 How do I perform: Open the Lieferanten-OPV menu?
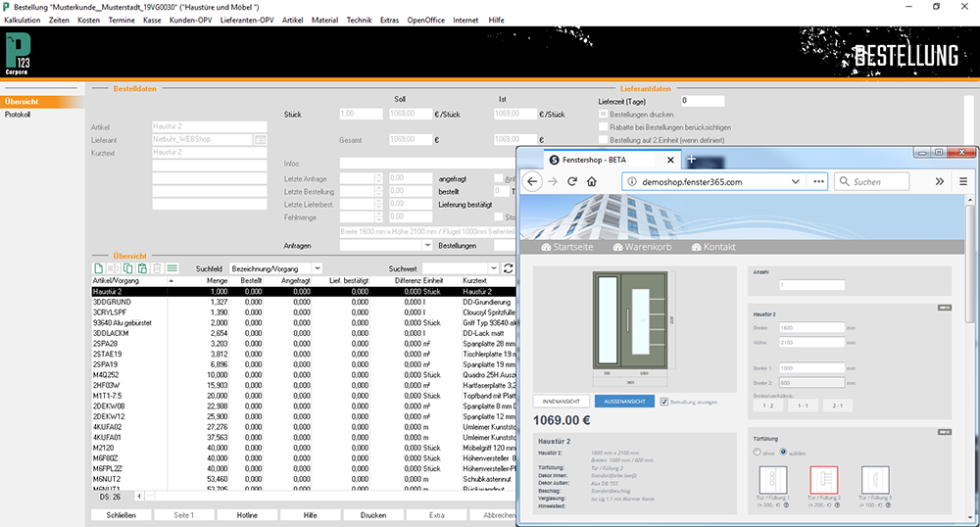pyautogui.click(x=247, y=20)
